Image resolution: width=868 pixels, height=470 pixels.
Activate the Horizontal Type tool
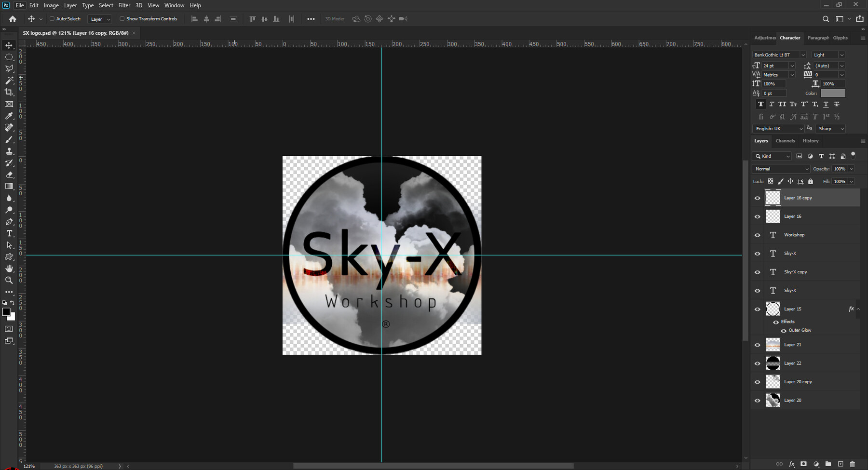point(9,233)
